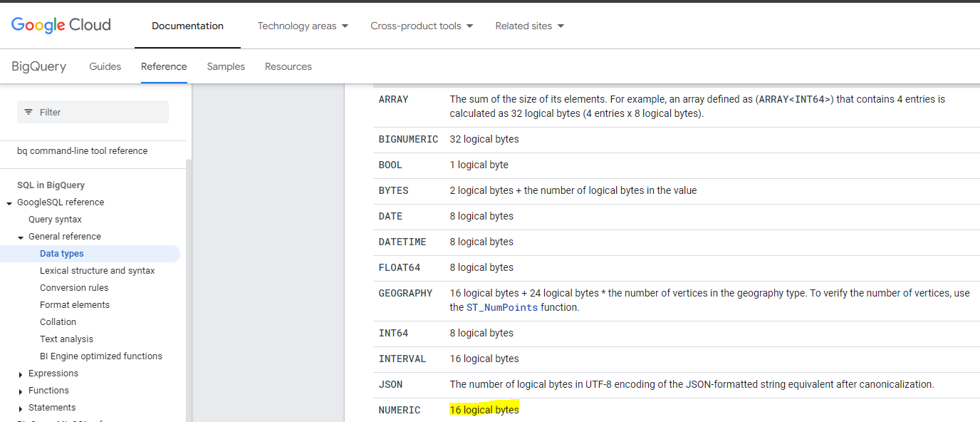Go to Format elements page
The width and height of the screenshot is (980, 422).
coord(75,305)
